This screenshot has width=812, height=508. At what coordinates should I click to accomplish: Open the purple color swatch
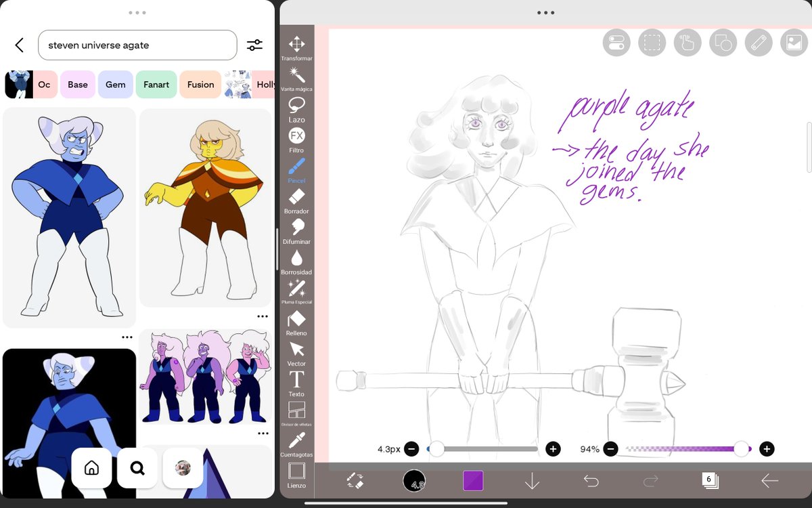click(x=473, y=481)
